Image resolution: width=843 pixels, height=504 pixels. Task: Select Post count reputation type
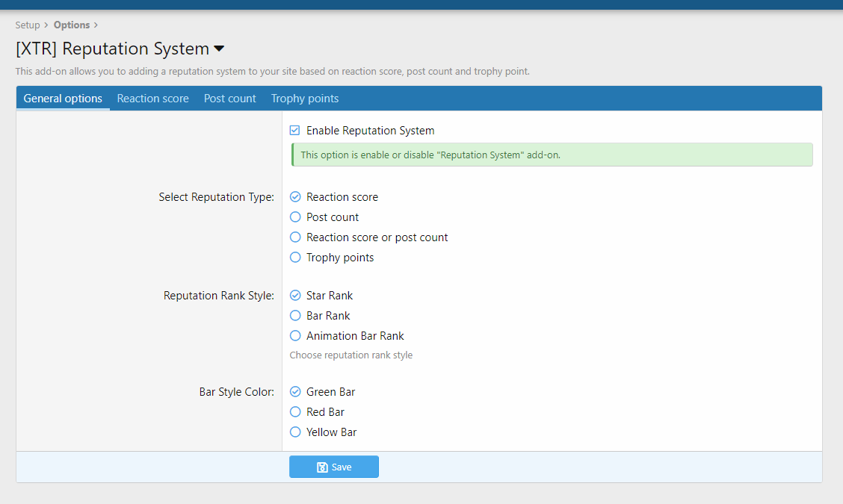pos(295,217)
